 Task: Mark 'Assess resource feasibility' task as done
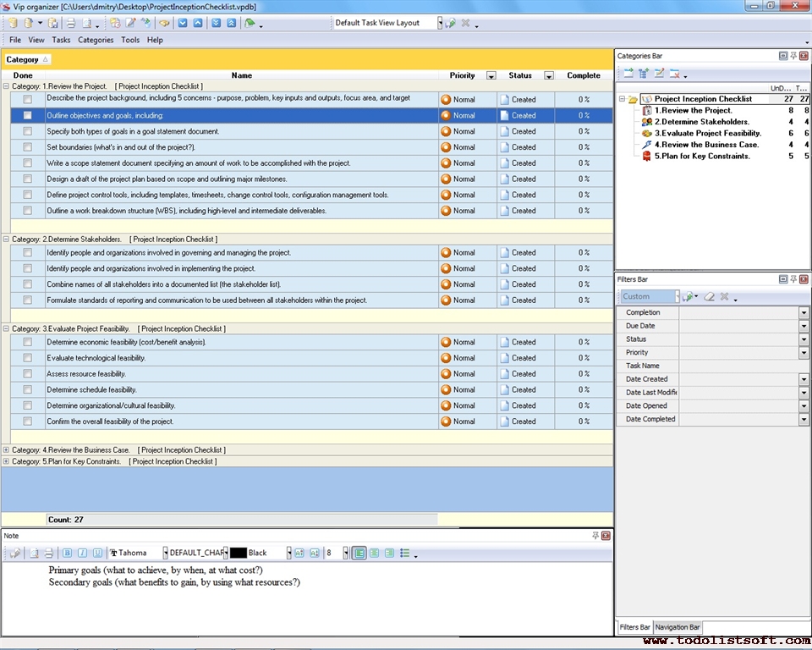pos(28,374)
